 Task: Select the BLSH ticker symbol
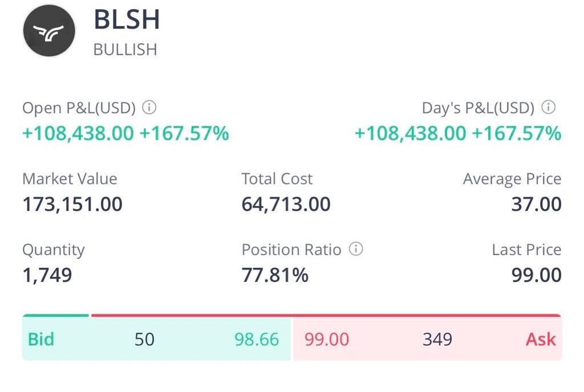(127, 21)
